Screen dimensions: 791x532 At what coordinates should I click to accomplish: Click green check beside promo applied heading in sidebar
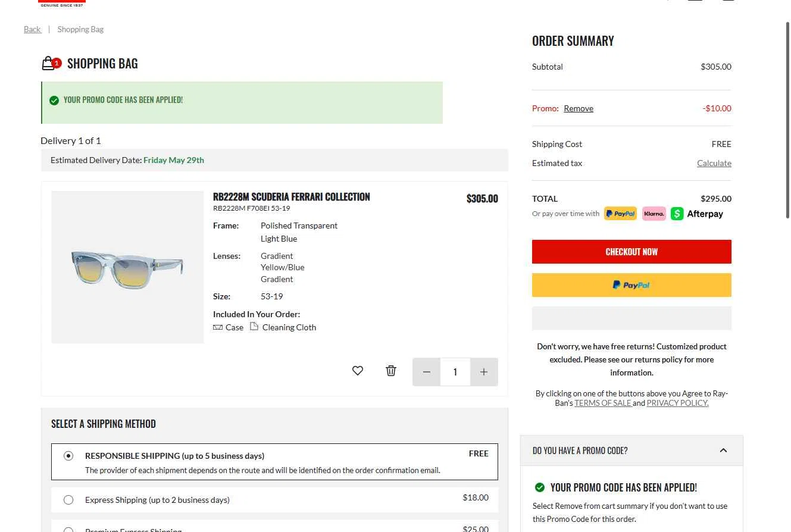(540, 487)
